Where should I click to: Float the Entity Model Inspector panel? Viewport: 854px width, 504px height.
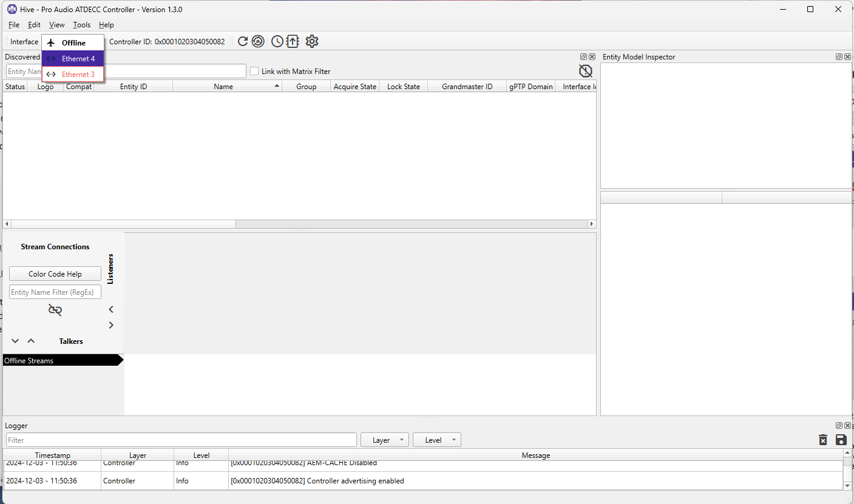pos(839,56)
